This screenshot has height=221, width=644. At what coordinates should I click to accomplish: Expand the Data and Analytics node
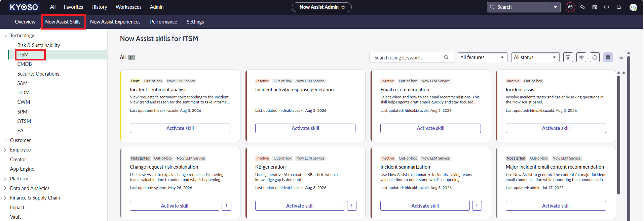5,188
